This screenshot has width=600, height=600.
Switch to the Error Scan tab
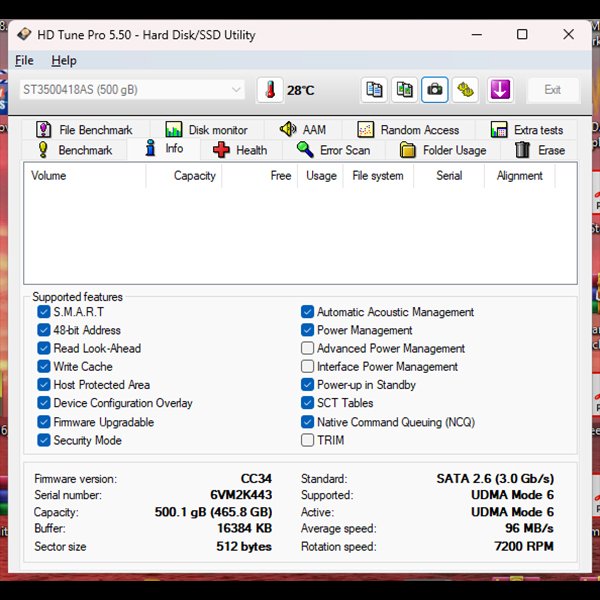(x=334, y=150)
